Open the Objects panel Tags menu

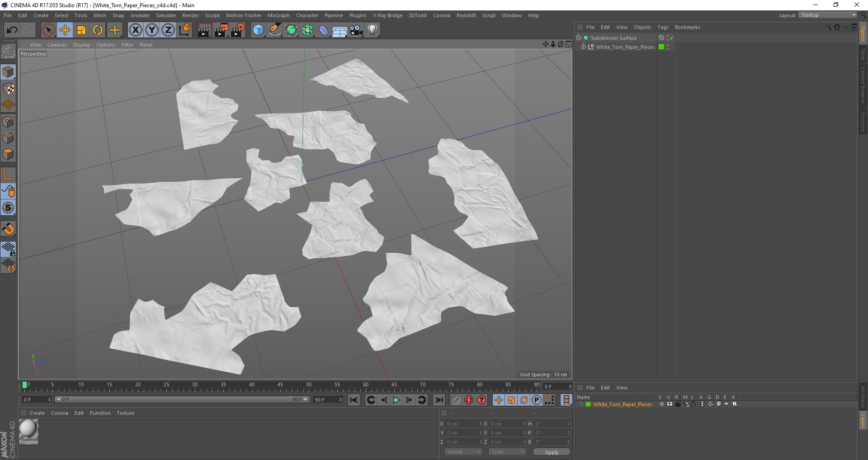click(663, 27)
